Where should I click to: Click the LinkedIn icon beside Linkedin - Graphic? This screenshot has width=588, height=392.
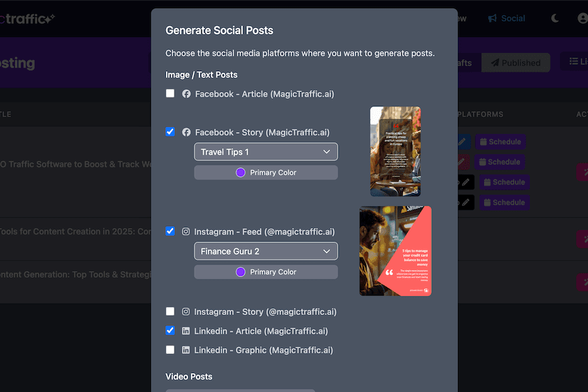point(186,350)
